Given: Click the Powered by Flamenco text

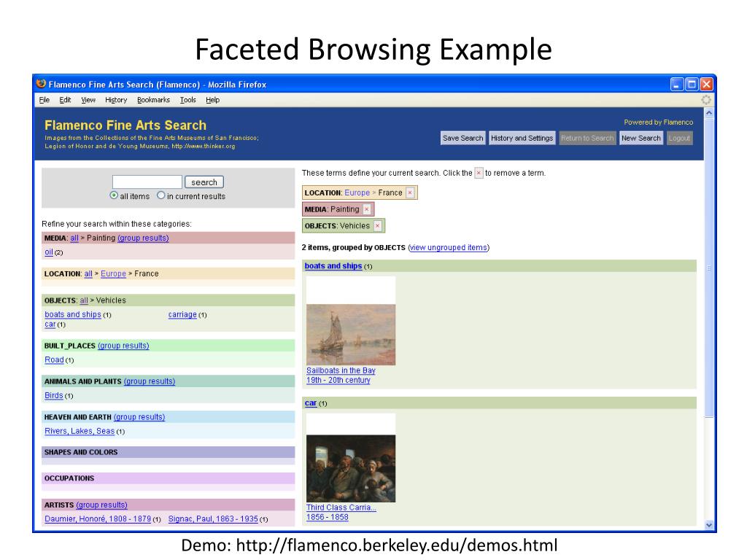Looking at the screenshot, I should 659,122.
